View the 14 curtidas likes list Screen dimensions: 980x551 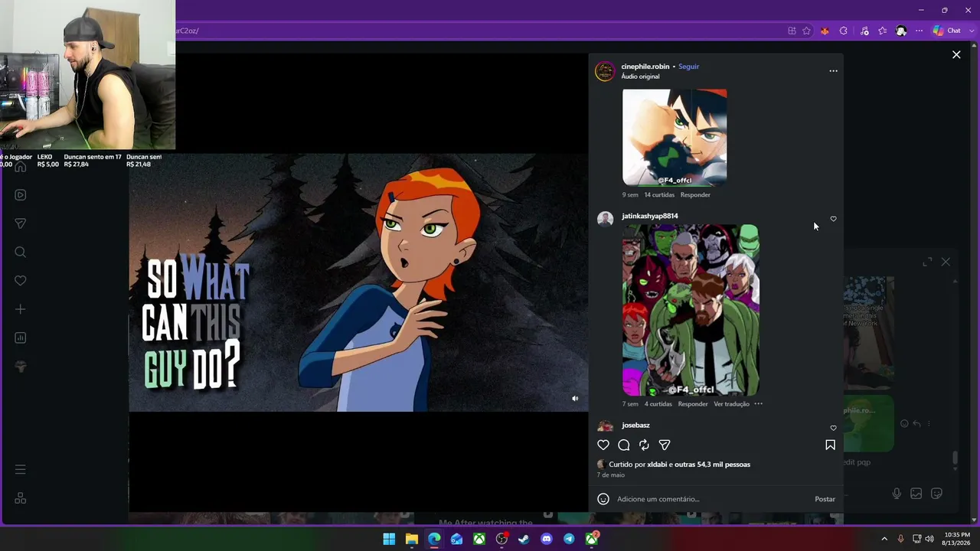point(659,195)
